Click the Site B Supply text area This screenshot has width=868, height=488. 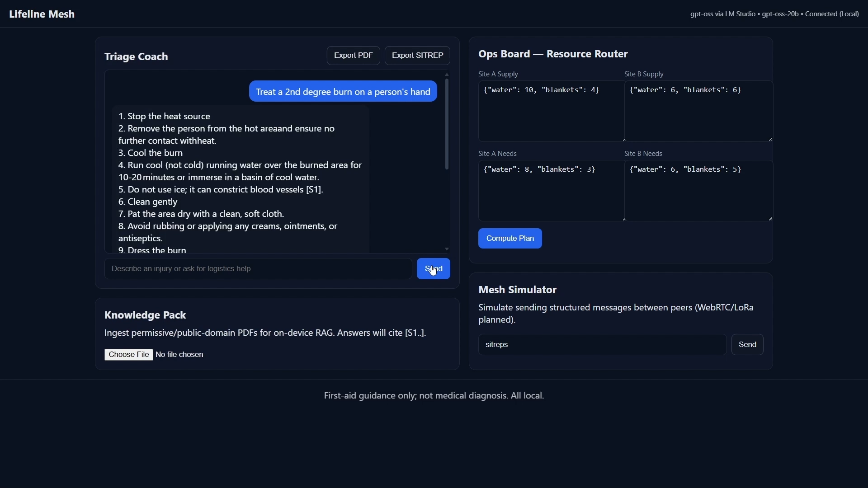point(698,111)
